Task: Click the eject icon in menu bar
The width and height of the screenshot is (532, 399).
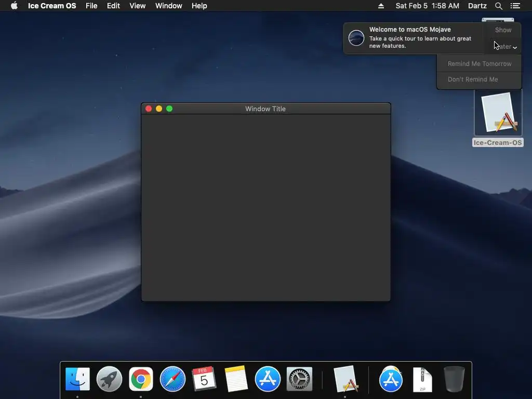Action: click(381, 6)
